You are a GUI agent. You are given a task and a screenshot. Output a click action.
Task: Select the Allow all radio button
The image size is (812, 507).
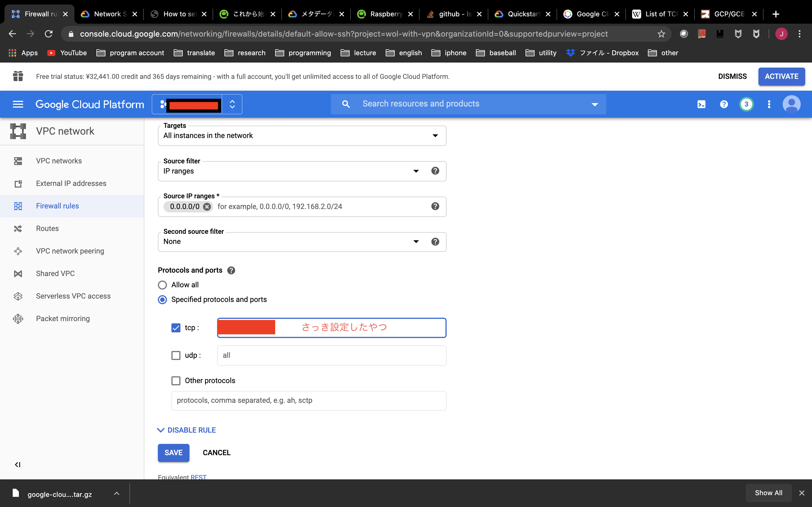(x=162, y=285)
